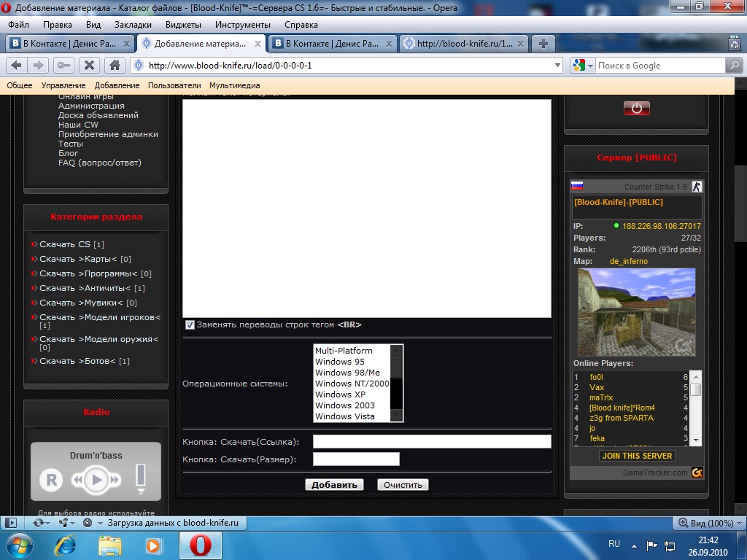Screen dimensions: 747x560
Task: Open the FAQ (вопрос/ответ) link
Action: point(99,163)
